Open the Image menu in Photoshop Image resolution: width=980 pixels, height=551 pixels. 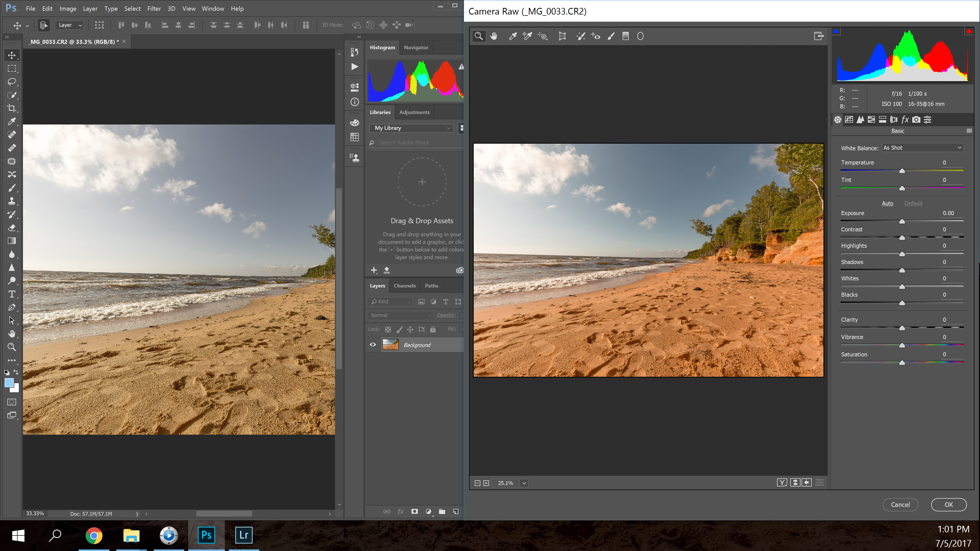coord(68,8)
